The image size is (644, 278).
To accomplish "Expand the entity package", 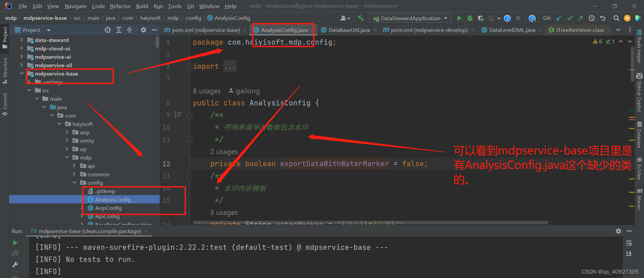I will click(x=67, y=141).
